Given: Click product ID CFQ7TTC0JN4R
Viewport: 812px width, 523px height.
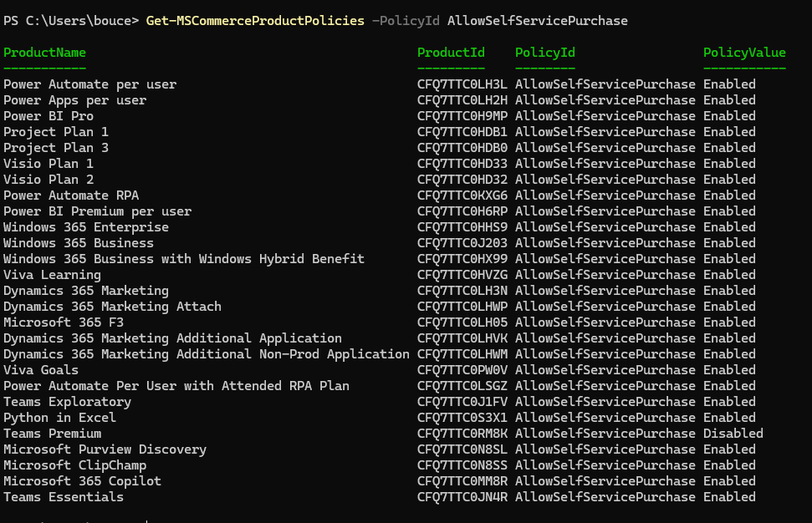Looking at the screenshot, I should tap(462, 497).
